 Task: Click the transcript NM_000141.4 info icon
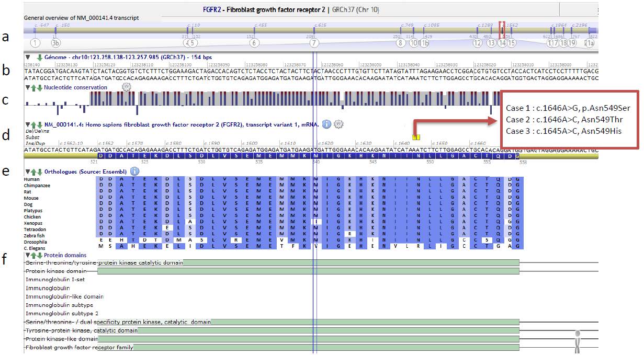326,124
